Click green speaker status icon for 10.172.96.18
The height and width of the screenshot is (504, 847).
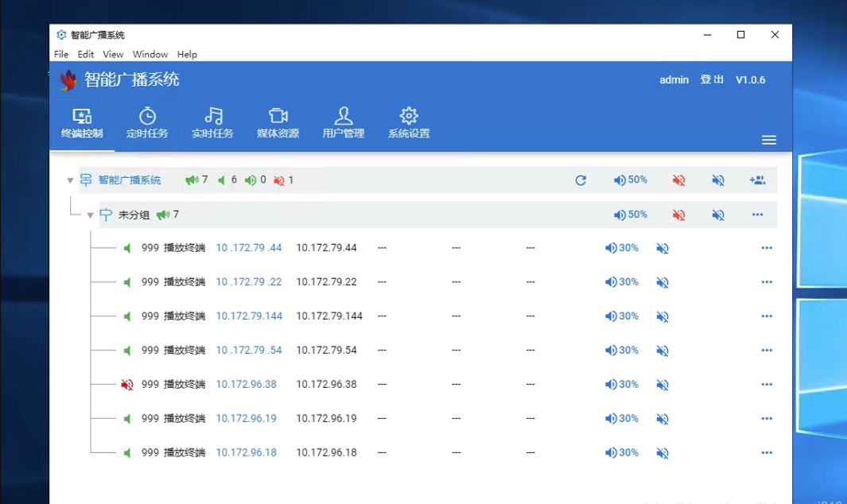(x=127, y=452)
